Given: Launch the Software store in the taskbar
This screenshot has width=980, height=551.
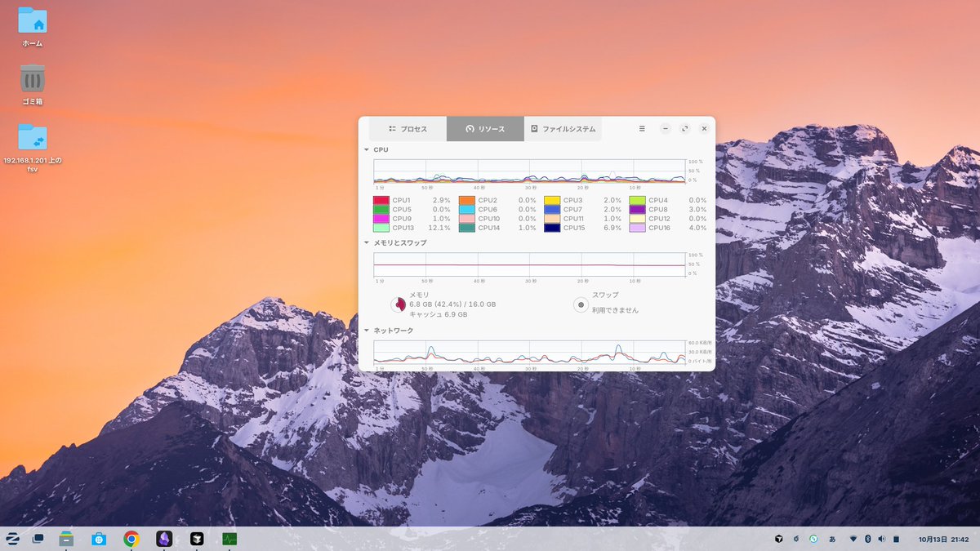Looking at the screenshot, I should point(99,539).
